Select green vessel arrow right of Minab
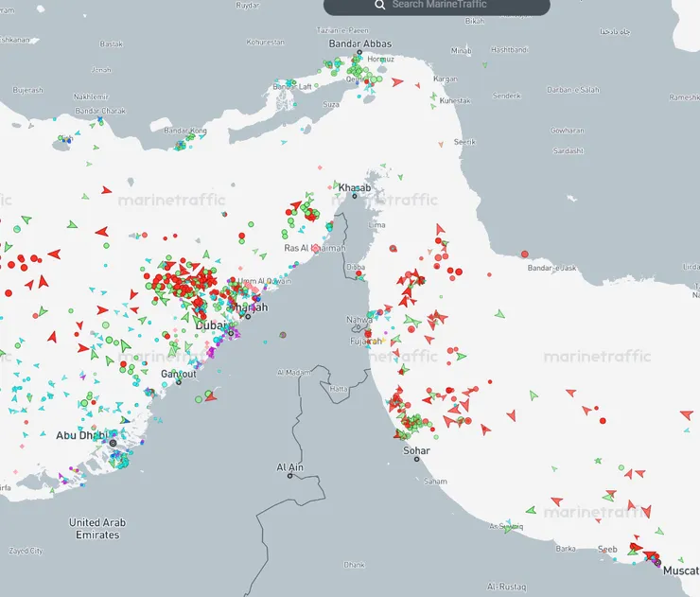The image size is (700, 597). coord(485,65)
